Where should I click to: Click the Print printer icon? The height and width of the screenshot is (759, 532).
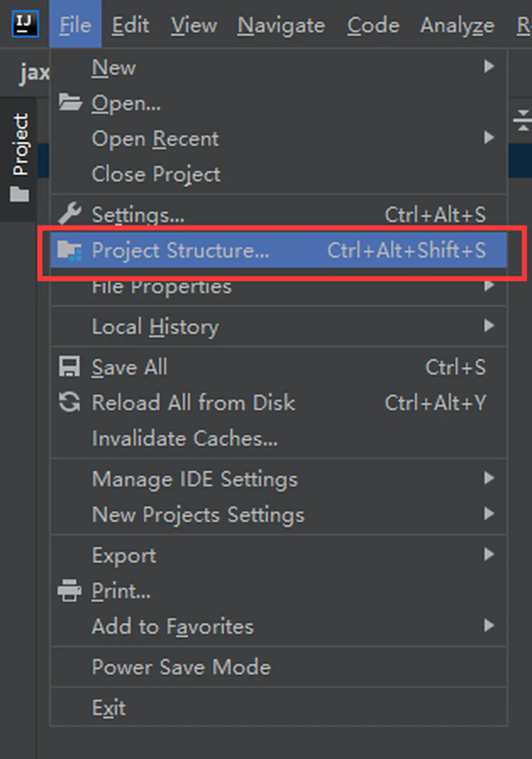(70, 591)
